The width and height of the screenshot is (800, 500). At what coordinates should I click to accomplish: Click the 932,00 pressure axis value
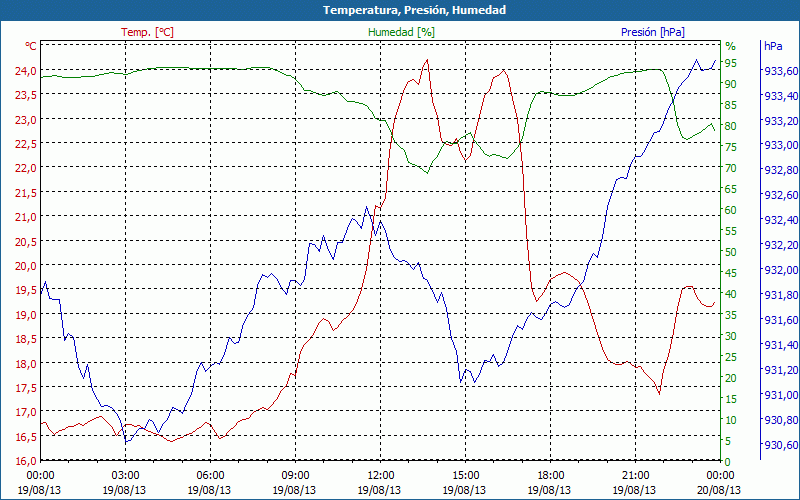click(x=781, y=270)
